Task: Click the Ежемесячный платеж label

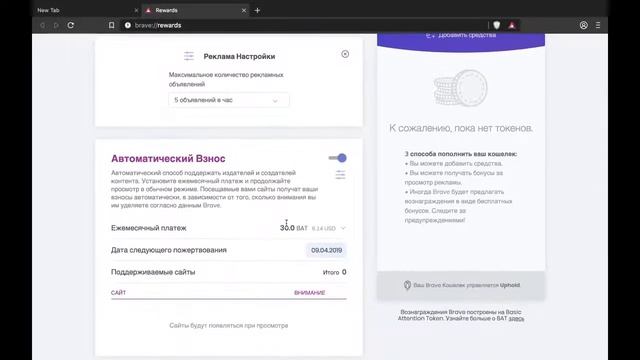Action: [149, 228]
